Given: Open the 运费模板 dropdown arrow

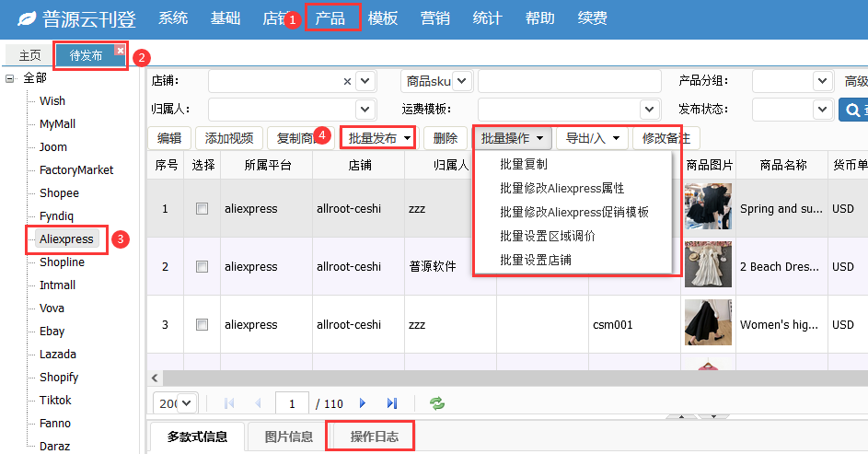Looking at the screenshot, I should coord(649,110).
